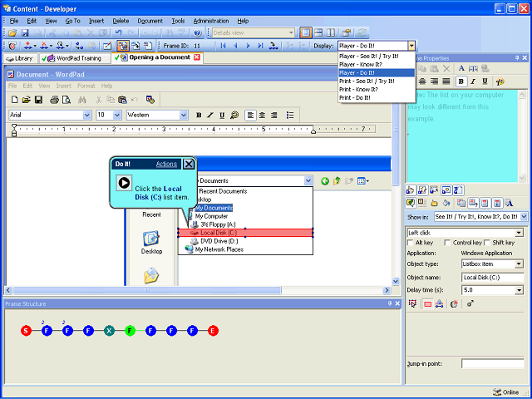Image resolution: width=532 pixels, height=399 pixels.
Task: Go to the previous frame
Action: (235, 46)
